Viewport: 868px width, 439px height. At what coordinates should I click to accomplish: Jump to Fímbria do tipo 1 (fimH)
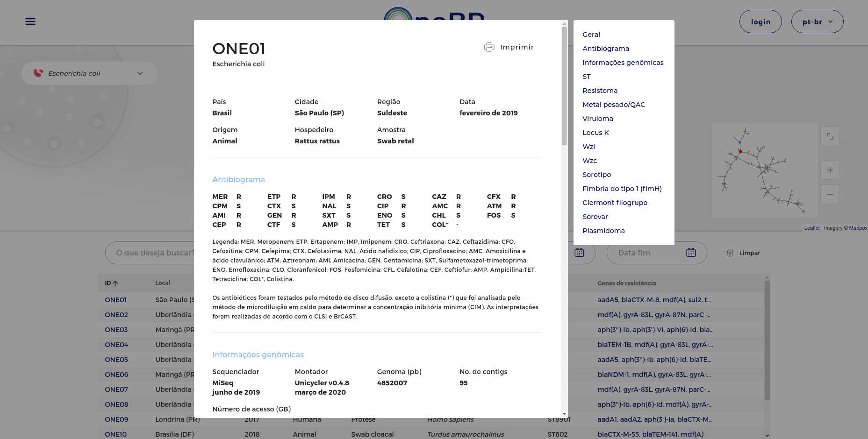(x=622, y=189)
